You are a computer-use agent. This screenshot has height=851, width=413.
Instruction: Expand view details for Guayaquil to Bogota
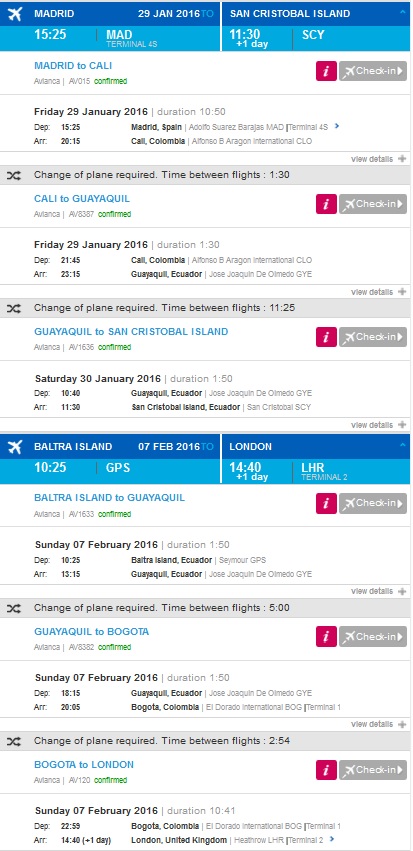click(378, 725)
